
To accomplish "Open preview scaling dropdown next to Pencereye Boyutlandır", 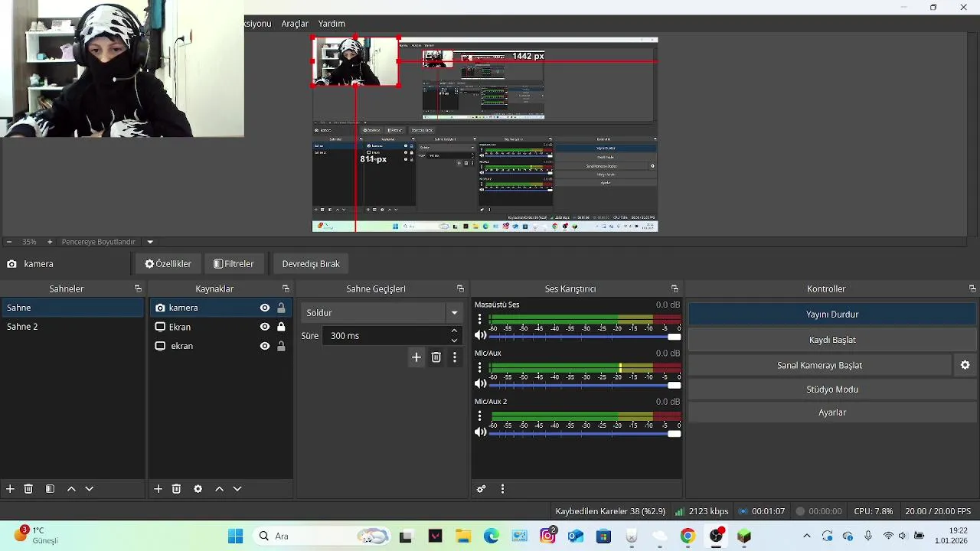I will coord(150,242).
